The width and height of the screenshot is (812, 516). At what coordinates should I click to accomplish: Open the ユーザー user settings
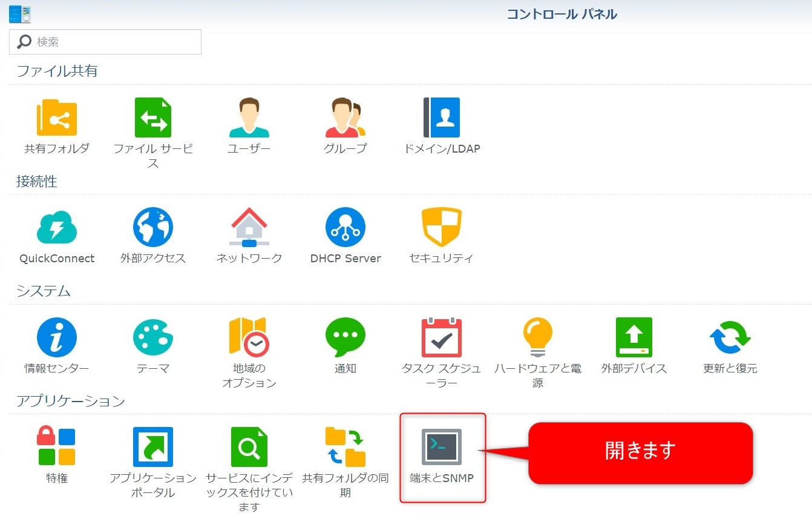pyautogui.click(x=249, y=118)
